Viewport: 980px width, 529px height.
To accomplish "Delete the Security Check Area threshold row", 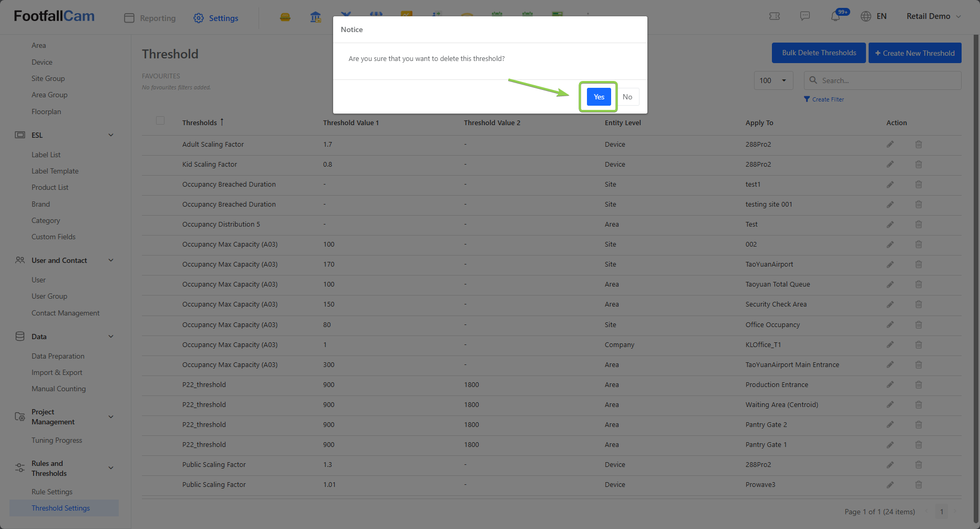I will coord(919,304).
